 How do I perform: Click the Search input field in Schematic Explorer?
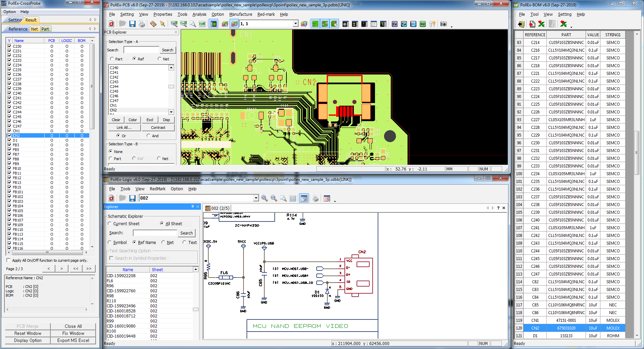155,233
